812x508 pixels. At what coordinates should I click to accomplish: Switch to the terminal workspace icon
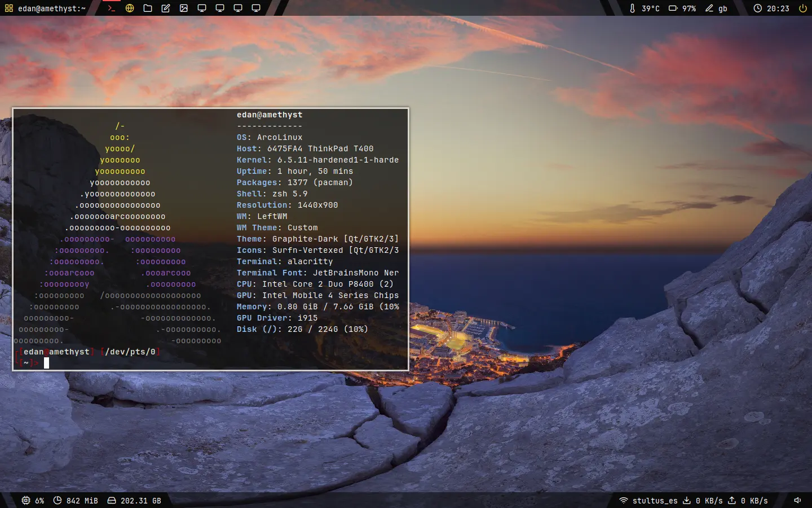click(x=112, y=8)
